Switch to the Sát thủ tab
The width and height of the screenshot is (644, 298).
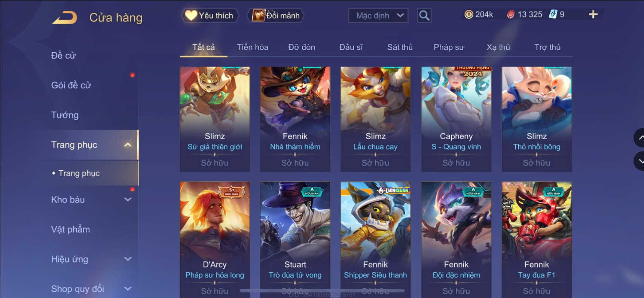click(400, 47)
